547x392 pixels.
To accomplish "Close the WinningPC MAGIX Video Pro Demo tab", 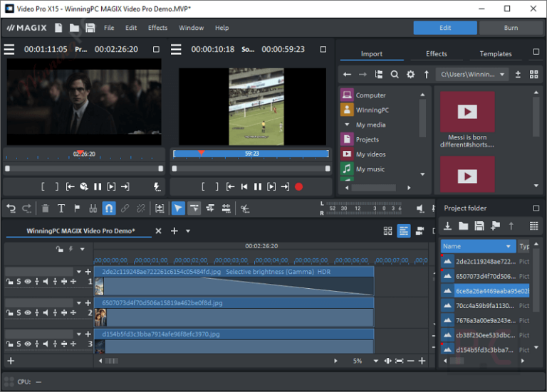I will [x=158, y=231].
